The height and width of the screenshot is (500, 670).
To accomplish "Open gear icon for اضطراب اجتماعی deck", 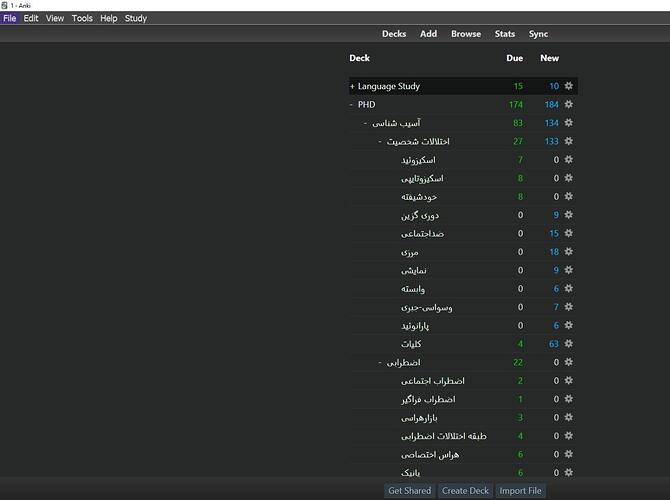I will [568, 380].
